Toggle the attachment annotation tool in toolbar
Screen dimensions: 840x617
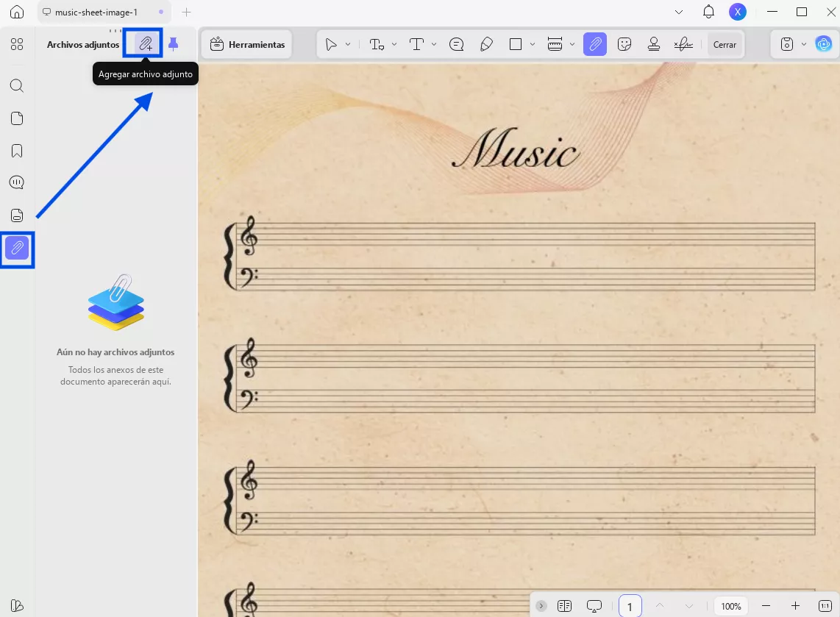coord(595,44)
